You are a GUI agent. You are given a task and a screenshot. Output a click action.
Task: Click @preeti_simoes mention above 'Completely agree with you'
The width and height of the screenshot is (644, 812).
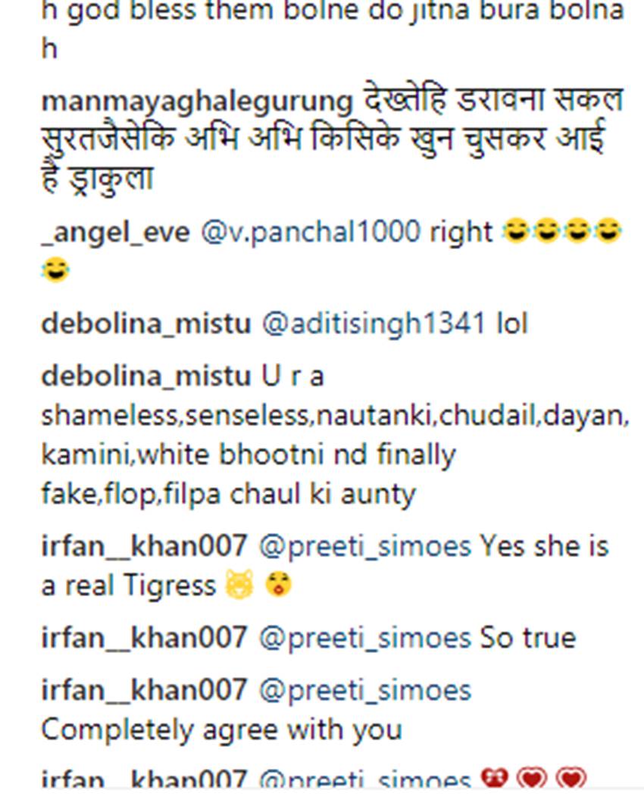[x=364, y=690]
